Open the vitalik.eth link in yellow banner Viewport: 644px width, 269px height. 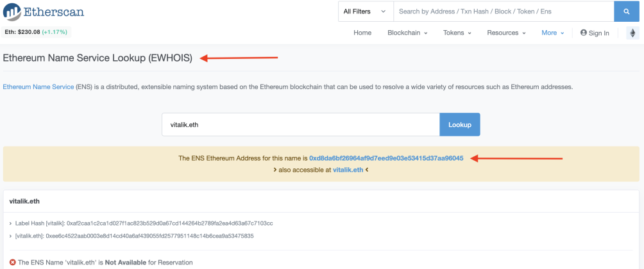tap(348, 169)
